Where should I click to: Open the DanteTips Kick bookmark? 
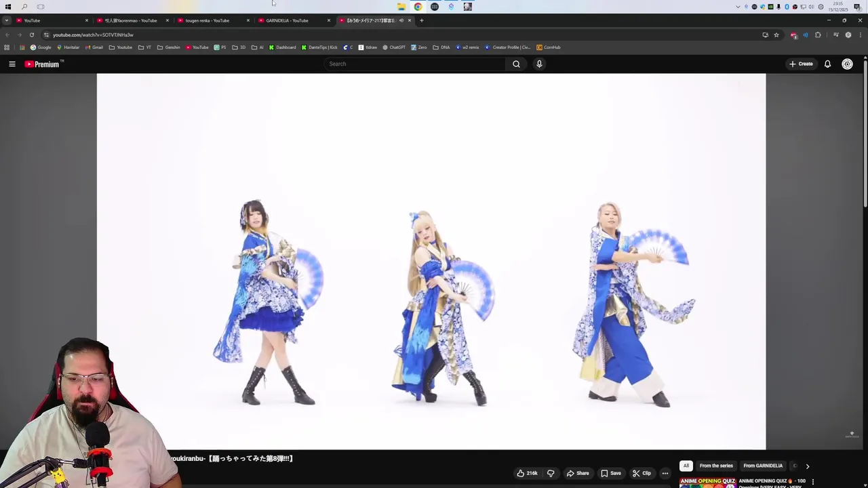(x=319, y=47)
